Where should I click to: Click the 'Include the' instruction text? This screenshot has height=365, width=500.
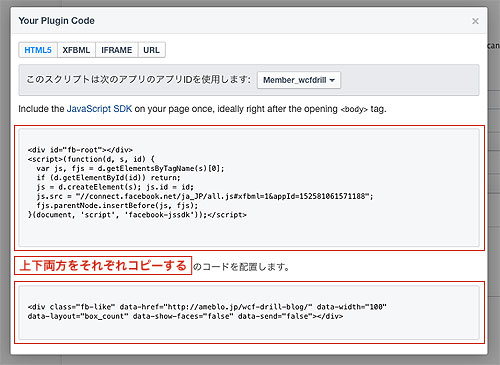(x=41, y=109)
